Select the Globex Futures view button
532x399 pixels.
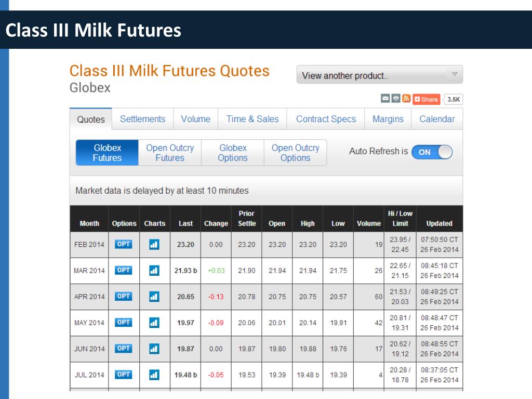coord(107,153)
